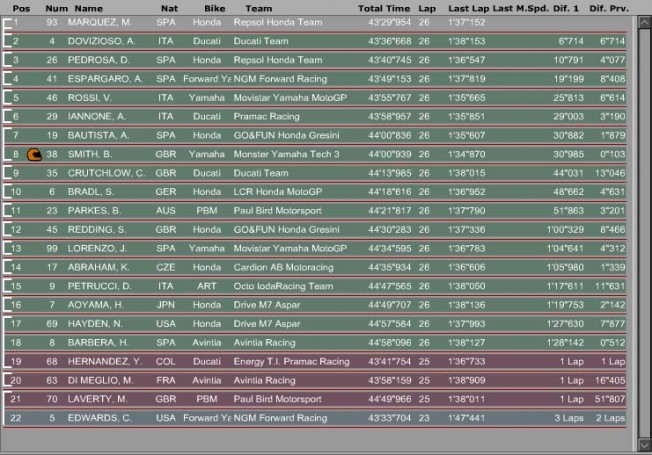The image size is (652, 455).
Task: Select the BARBERA, H. name cell
Action: coord(98,343)
